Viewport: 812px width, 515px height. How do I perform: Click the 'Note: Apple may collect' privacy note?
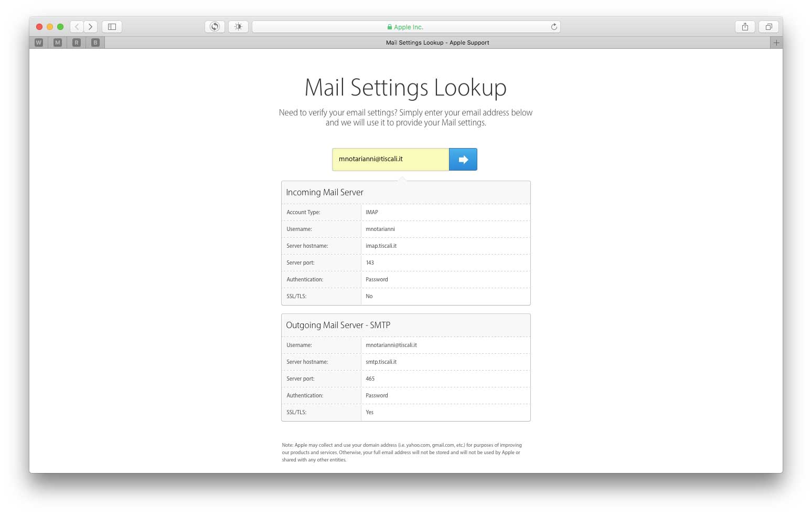coord(402,452)
